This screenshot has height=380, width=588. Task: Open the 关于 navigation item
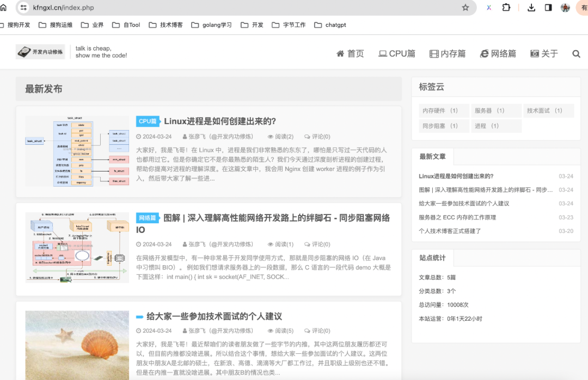click(x=544, y=54)
